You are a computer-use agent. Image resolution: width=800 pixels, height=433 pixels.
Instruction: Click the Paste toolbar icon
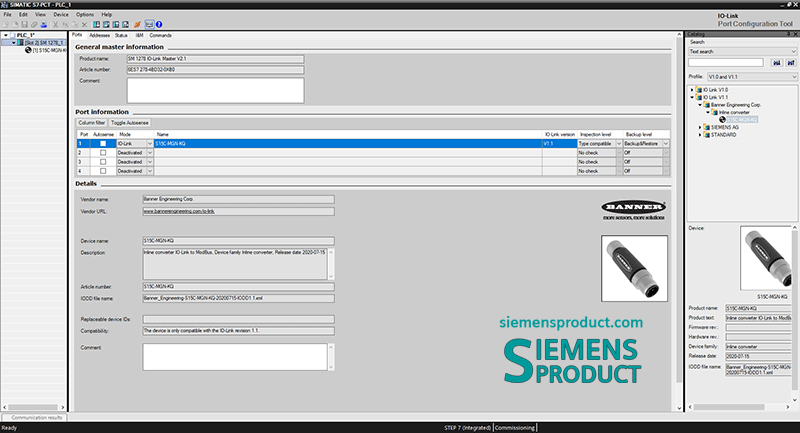coord(74,24)
